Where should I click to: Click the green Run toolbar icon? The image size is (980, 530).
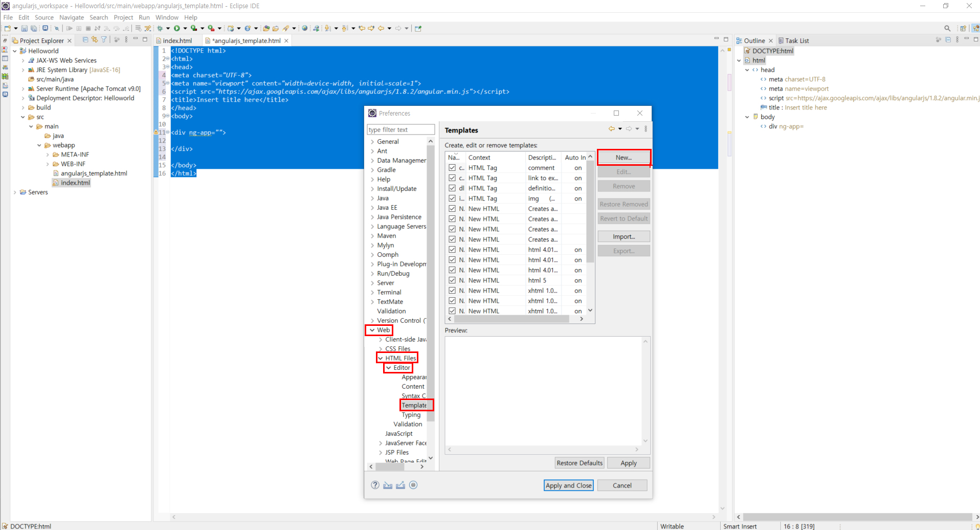coord(177,29)
